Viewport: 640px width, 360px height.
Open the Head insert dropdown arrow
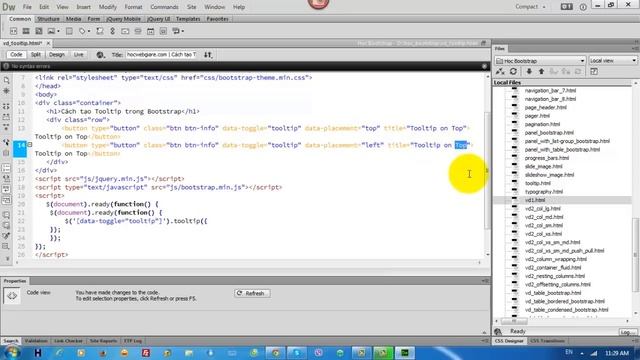coord(89,31)
